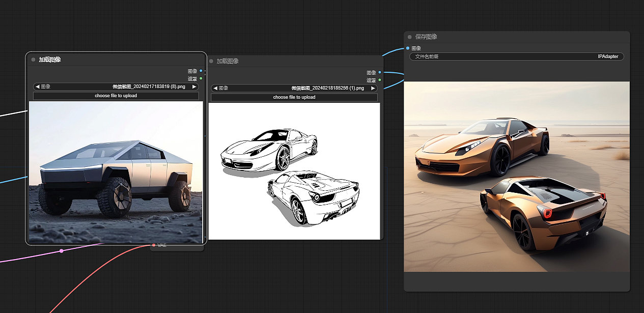The height and width of the screenshot is (313, 644).
Task: Click the 遮罩 output port of middle node
Action: pos(380,80)
